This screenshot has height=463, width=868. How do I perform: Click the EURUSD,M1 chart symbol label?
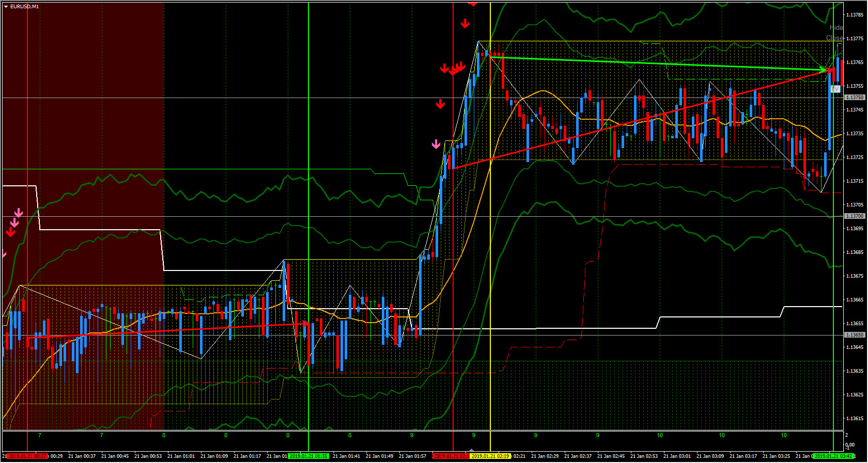coord(24,7)
